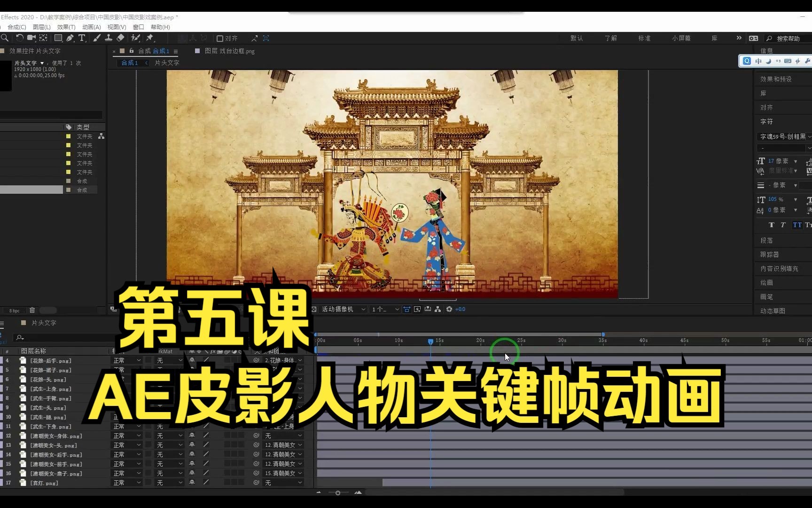Click the parent pick whip for 宫灯 layer
This screenshot has width=812, height=508.
[x=256, y=483]
